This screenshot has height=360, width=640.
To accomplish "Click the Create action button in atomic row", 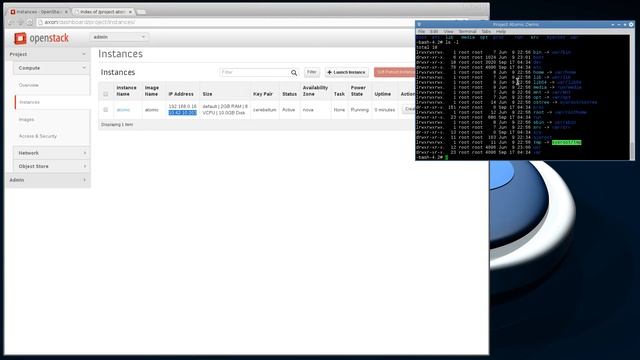I will (409, 109).
